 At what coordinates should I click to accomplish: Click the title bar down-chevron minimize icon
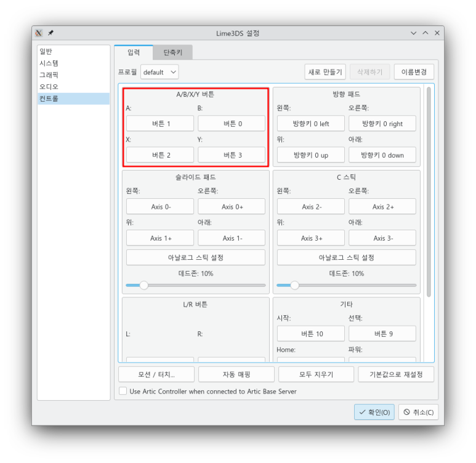[x=413, y=33]
